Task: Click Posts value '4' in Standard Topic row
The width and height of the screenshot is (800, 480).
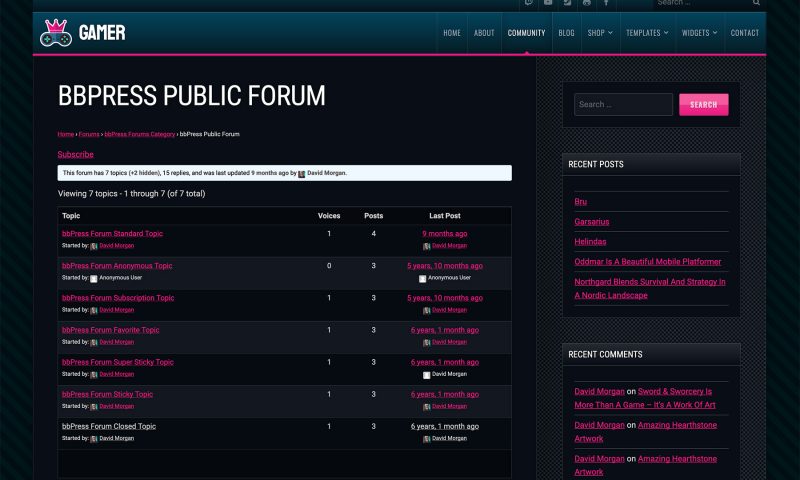Action: tap(373, 234)
